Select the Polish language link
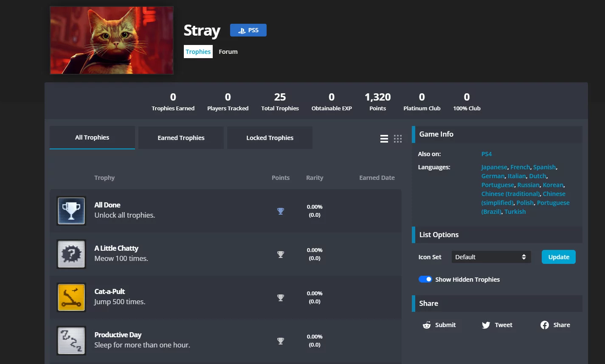605x364 pixels. click(525, 203)
